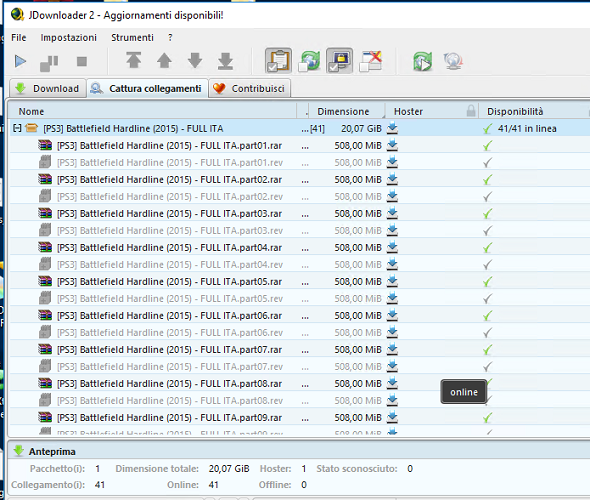The height and width of the screenshot is (500, 590).
Task: Click the Stato sconosciuto value
Action: 410,469
